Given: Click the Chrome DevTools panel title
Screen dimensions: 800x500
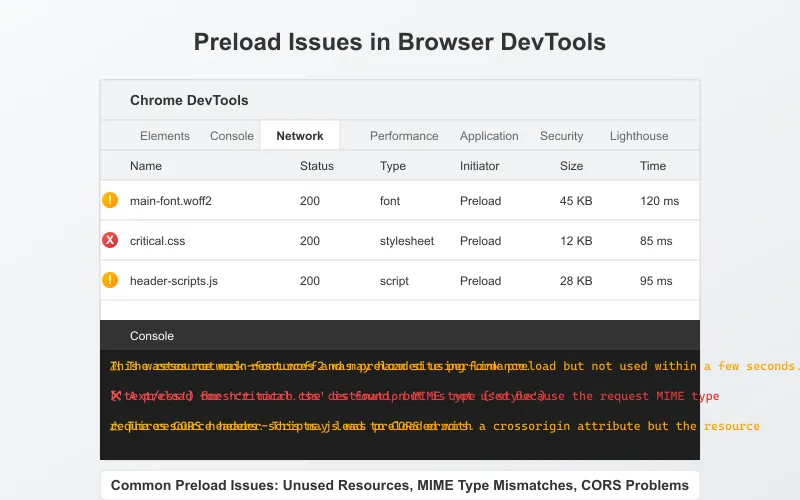Looking at the screenshot, I should pos(189,100).
